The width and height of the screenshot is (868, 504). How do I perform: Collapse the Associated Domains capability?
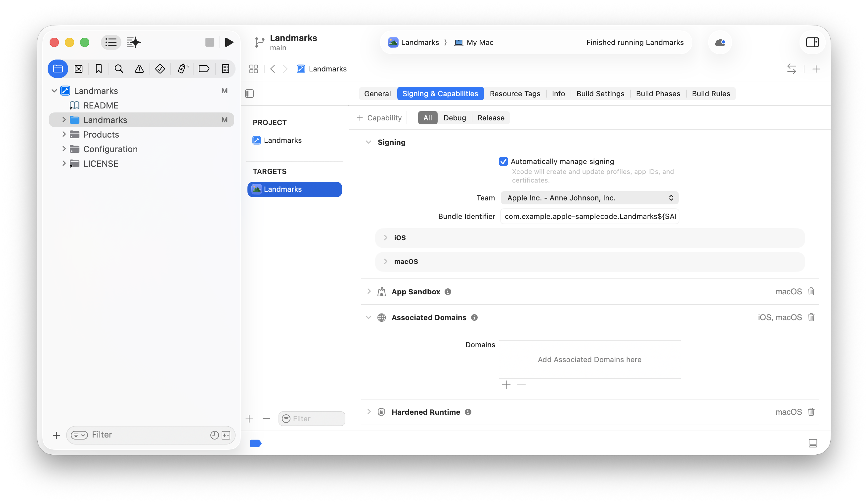point(368,317)
